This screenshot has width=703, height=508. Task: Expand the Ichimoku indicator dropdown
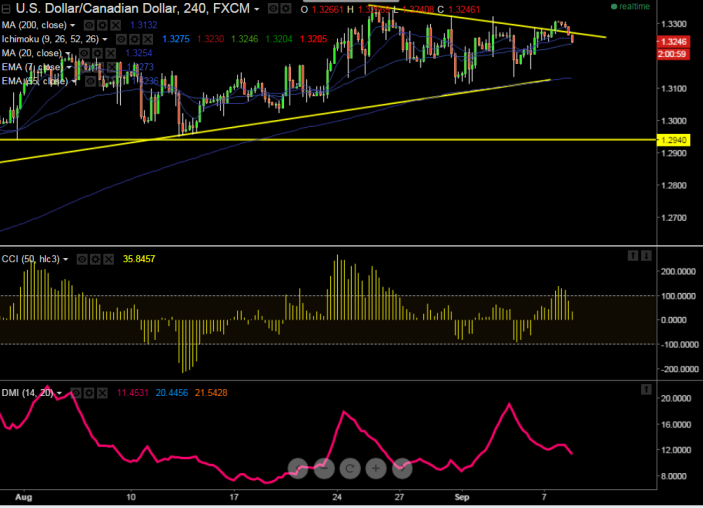(x=105, y=39)
